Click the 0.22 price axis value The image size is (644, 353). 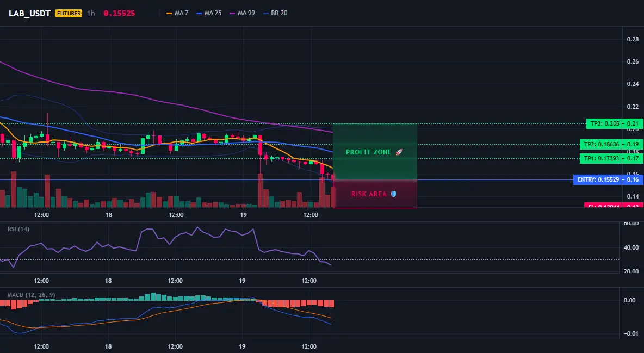[633, 107]
